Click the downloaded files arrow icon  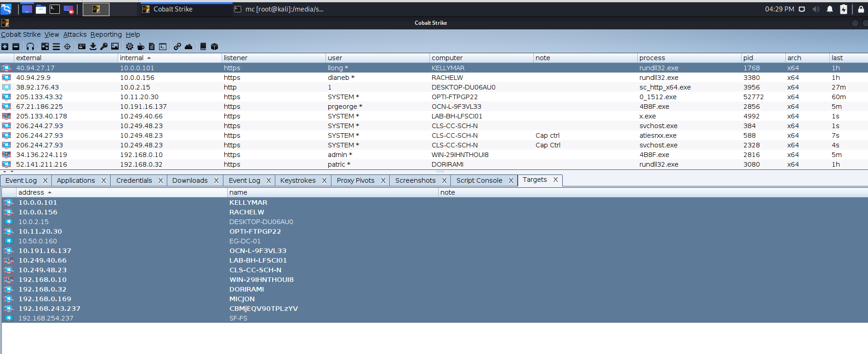point(93,46)
